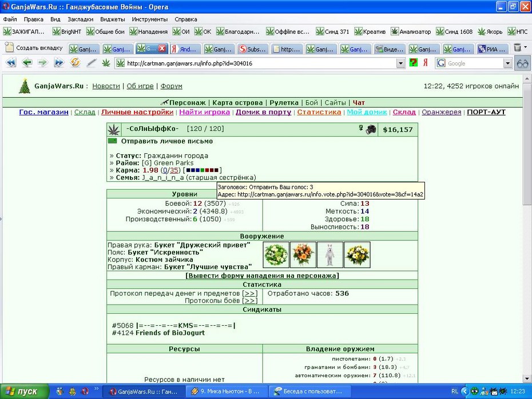The width and height of the screenshot is (532, 399).
Task: Click the rewind navigation arrow
Action: click(x=11, y=63)
